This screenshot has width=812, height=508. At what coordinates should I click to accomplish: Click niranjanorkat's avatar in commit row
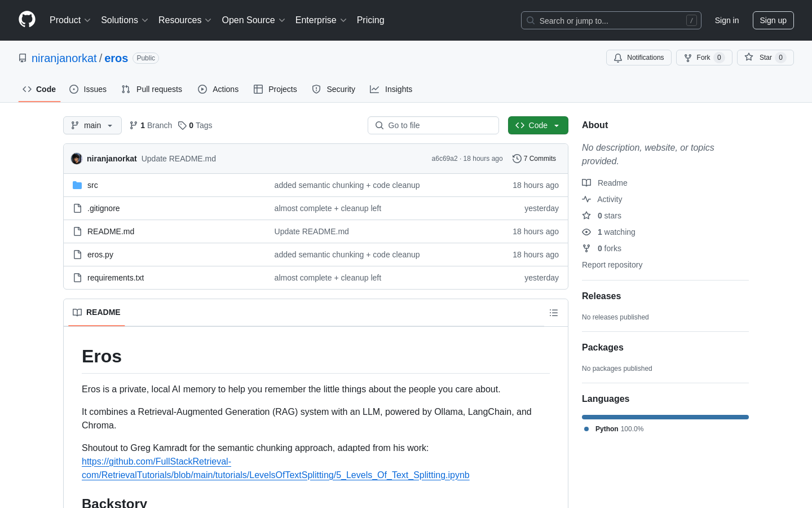[77, 159]
